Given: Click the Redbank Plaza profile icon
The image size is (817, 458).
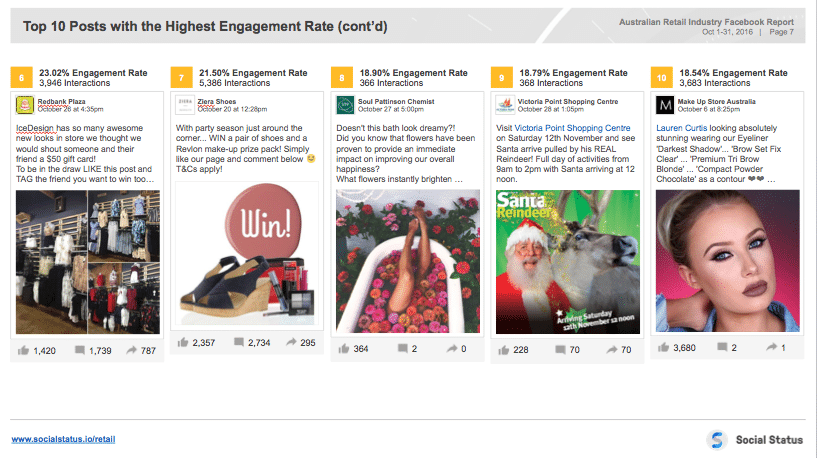Looking at the screenshot, I should click(24, 105).
